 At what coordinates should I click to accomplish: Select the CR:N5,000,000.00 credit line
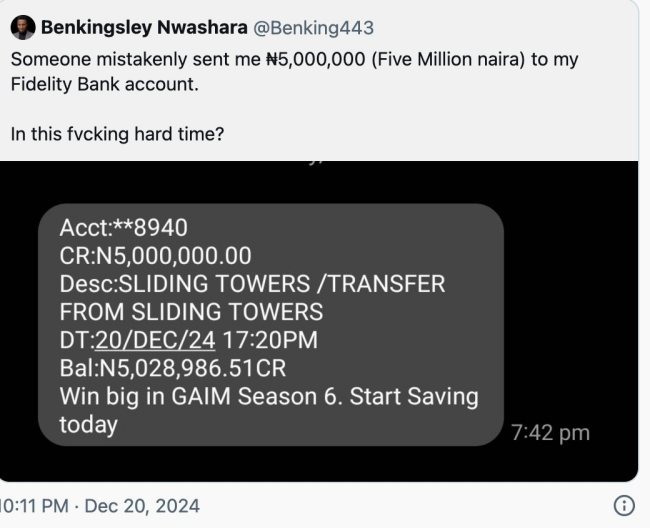pyautogui.click(x=155, y=256)
